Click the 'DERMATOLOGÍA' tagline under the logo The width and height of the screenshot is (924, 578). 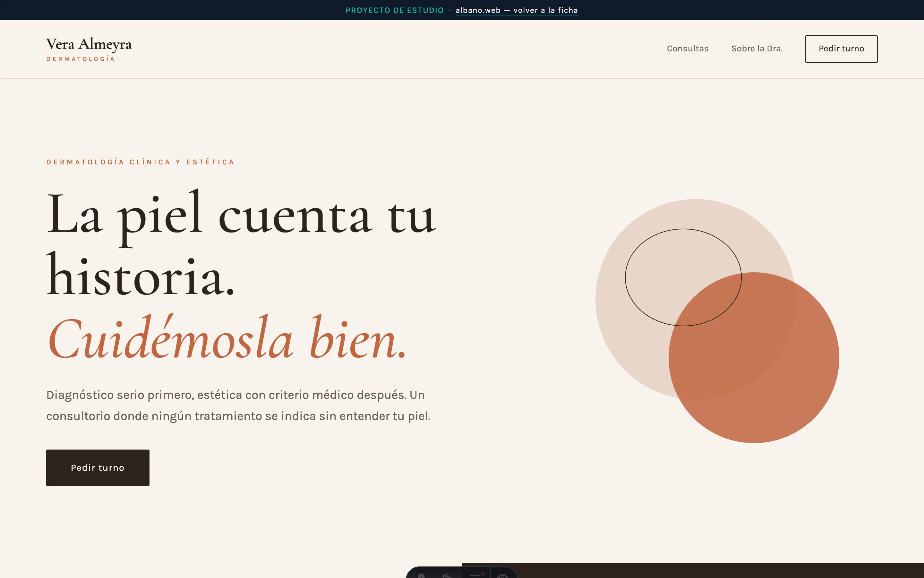[81, 59]
